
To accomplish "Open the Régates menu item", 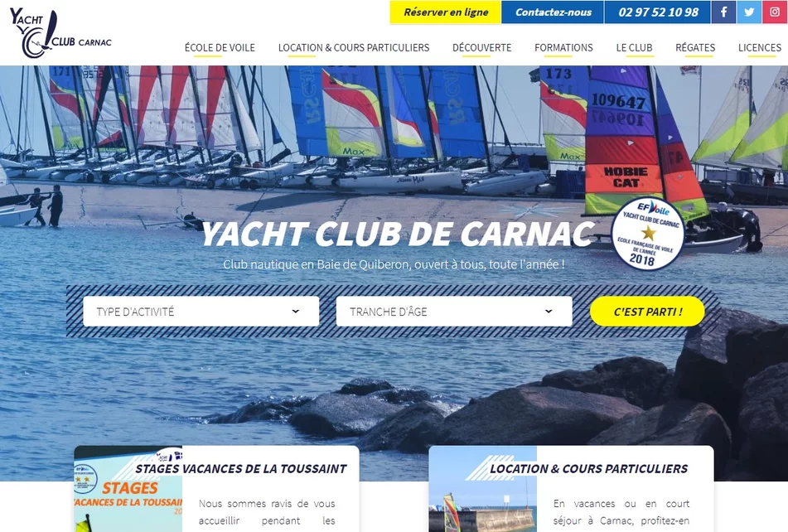I will tap(695, 48).
